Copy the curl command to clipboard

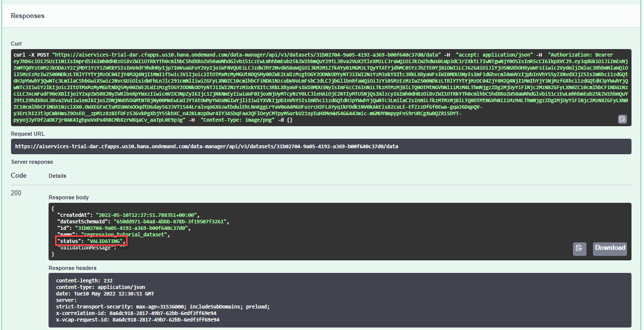(x=622, y=119)
